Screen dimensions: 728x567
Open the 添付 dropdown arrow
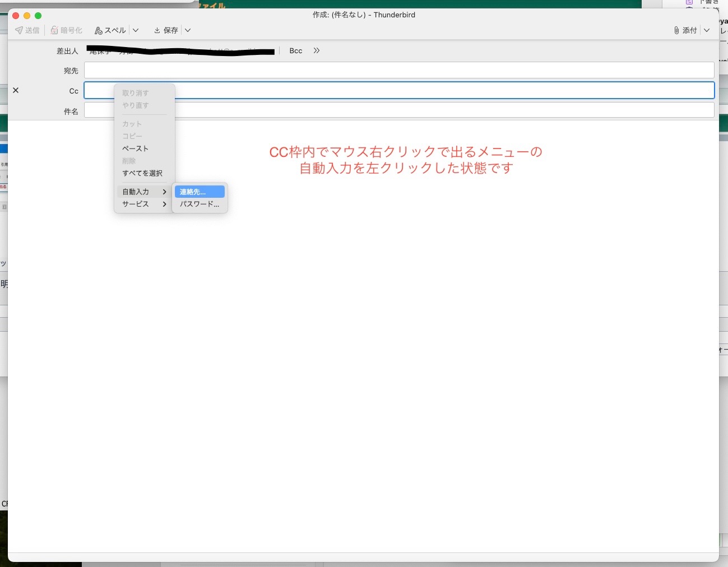(707, 30)
